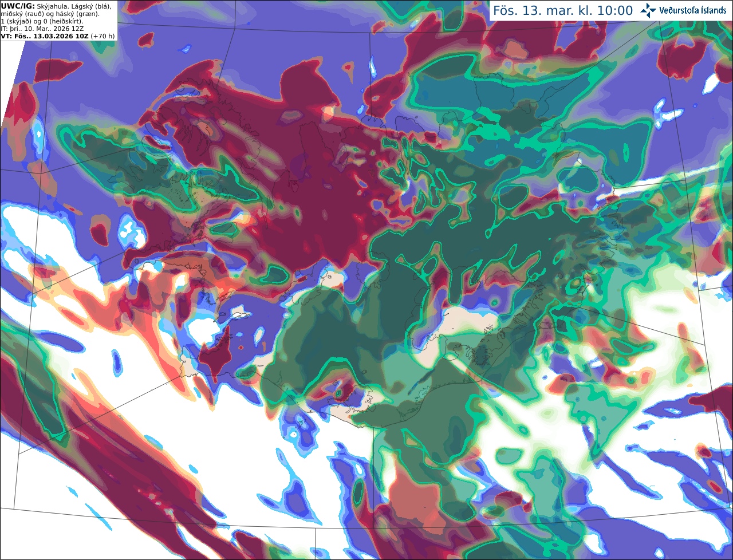Click the 'miðský (rauð) og háský (græn).' line

point(50,13)
